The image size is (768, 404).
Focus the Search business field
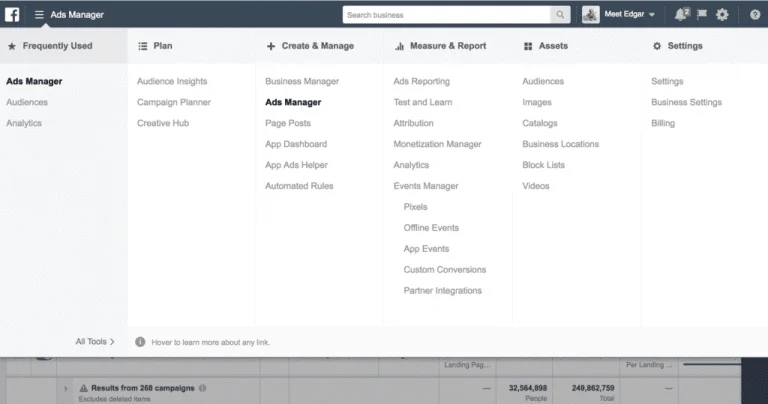[447, 15]
